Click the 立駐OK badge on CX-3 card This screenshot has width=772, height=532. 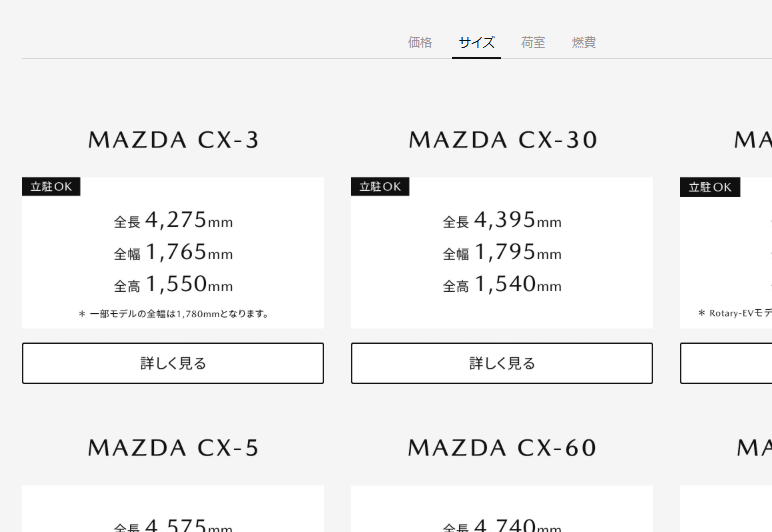(51, 187)
